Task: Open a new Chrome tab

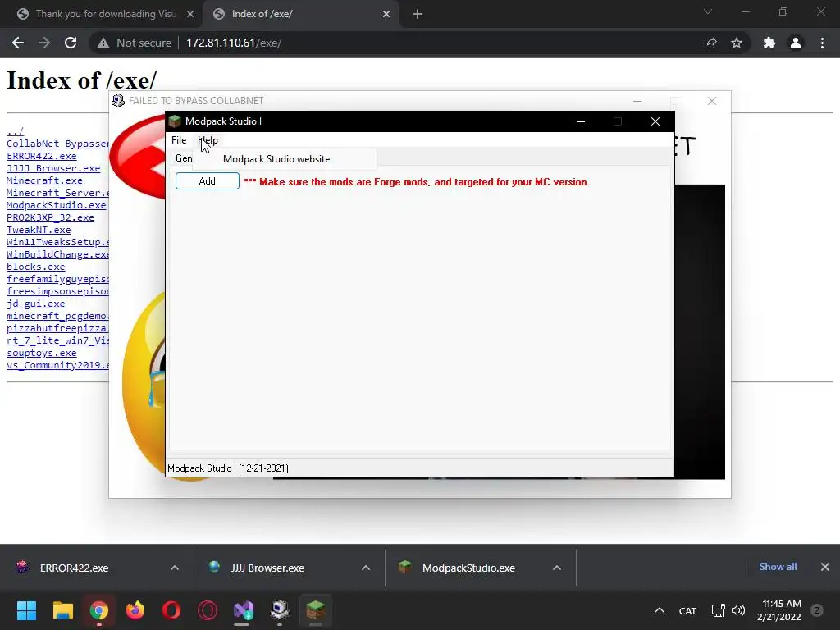Action: (x=418, y=15)
